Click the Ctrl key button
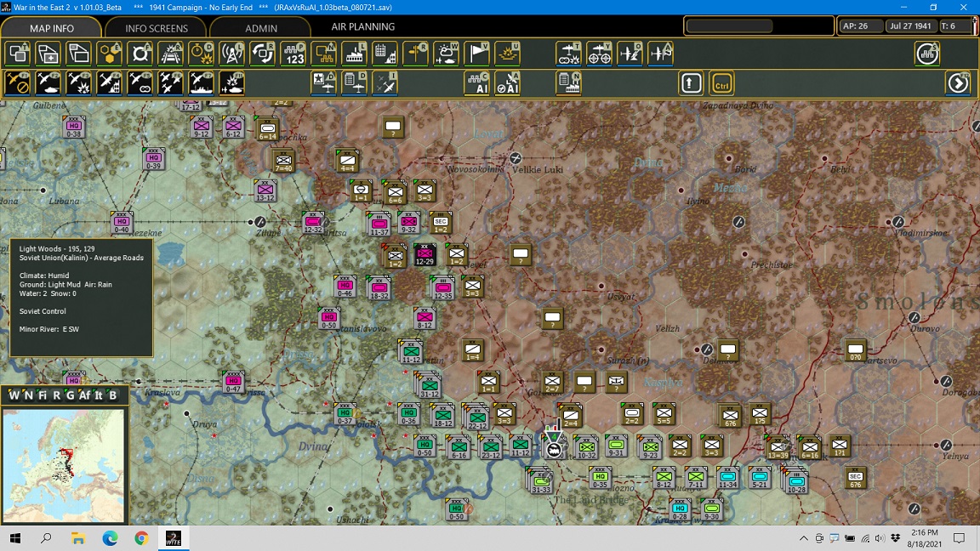Screen dimensions: 980x551 (722, 83)
